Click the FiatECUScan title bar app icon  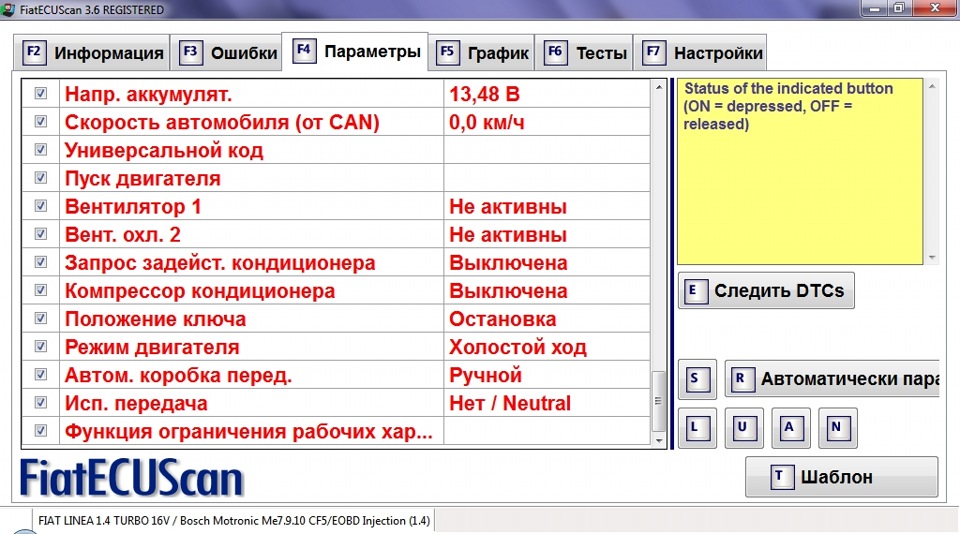point(9,9)
